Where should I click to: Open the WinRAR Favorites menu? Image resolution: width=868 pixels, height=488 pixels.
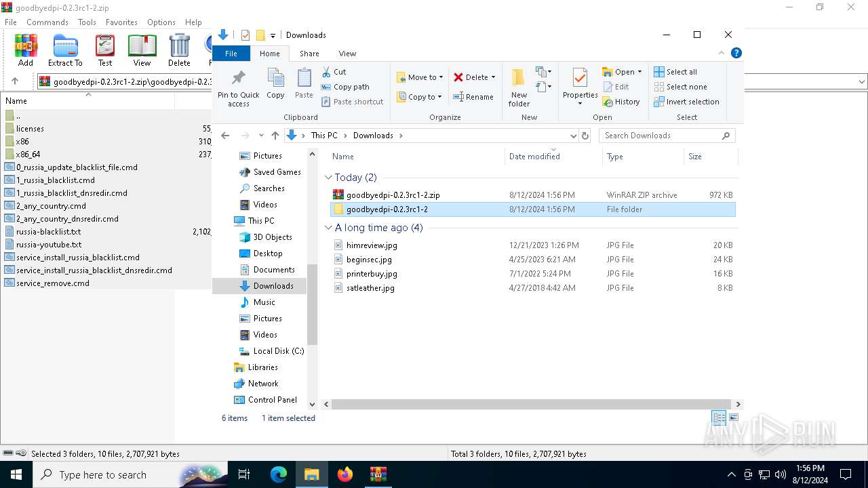pyautogui.click(x=121, y=22)
